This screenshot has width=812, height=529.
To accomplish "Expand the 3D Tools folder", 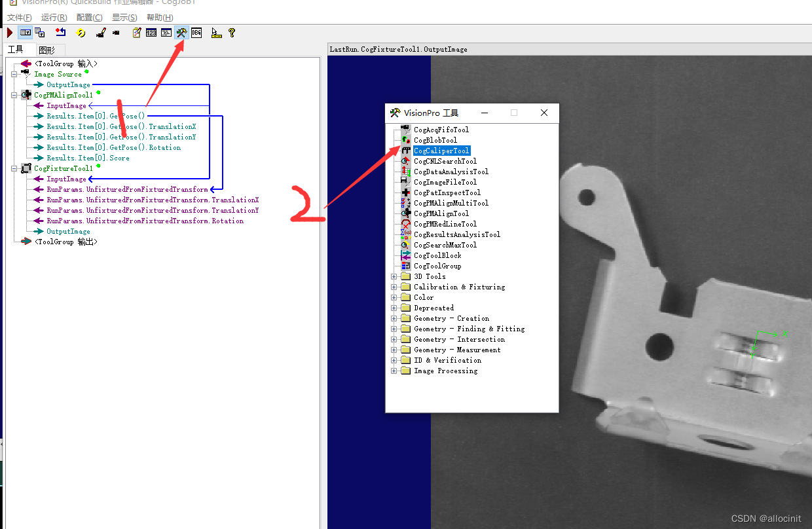I will tap(394, 276).
